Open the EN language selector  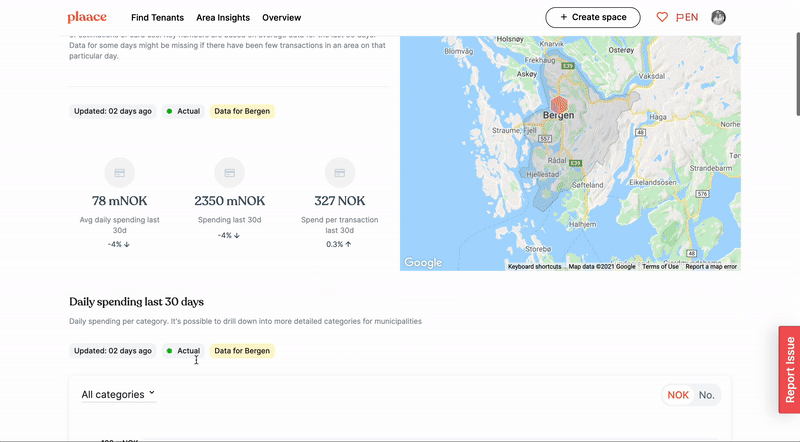[687, 17]
